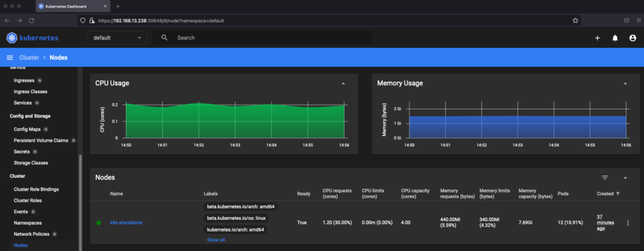Open Storage Classes in sidebar
Image resolution: width=644 pixels, height=251 pixels.
point(31,163)
